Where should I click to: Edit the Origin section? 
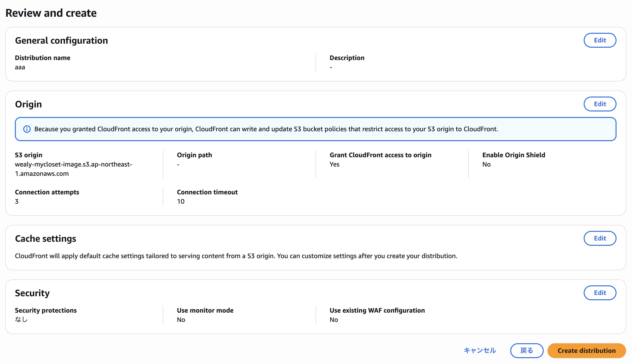[600, 104]
